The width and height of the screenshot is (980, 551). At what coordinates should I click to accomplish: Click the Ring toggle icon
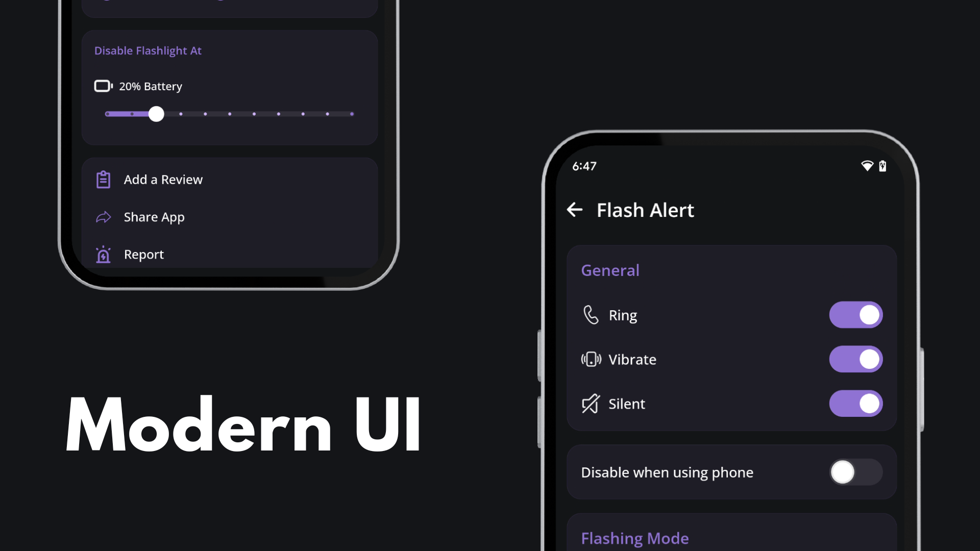pyautogui.click(x=857, y=314)
